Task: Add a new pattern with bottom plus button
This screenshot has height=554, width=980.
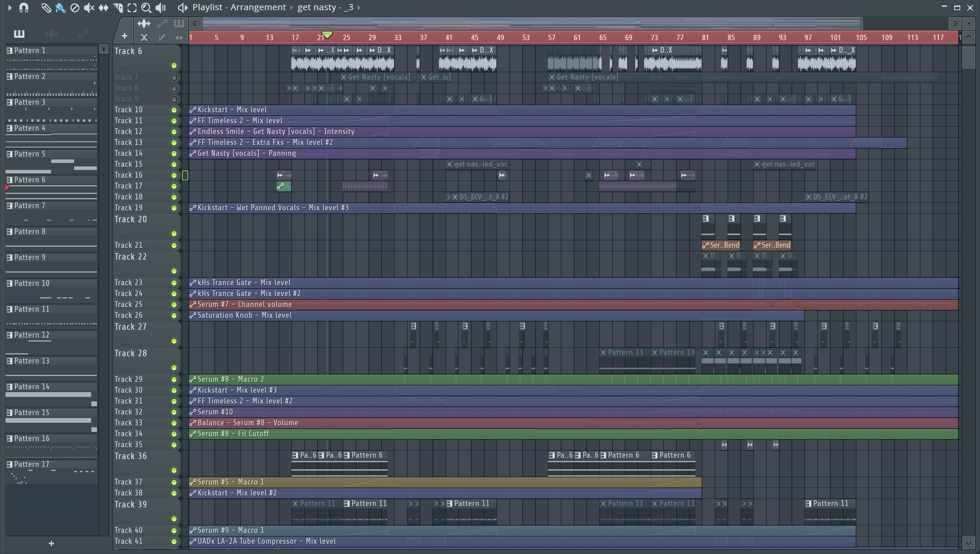Action: click(x=51, y=543)
